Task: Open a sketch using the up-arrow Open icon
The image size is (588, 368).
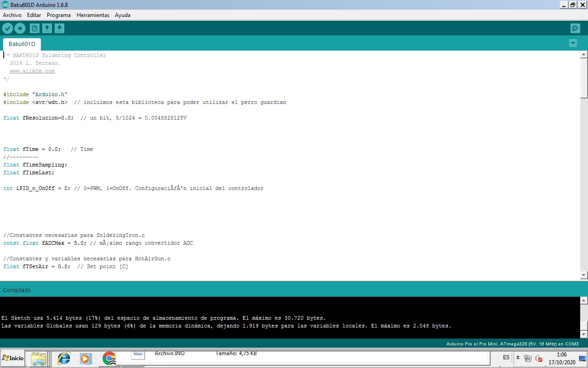Action: tap(47, 29)
